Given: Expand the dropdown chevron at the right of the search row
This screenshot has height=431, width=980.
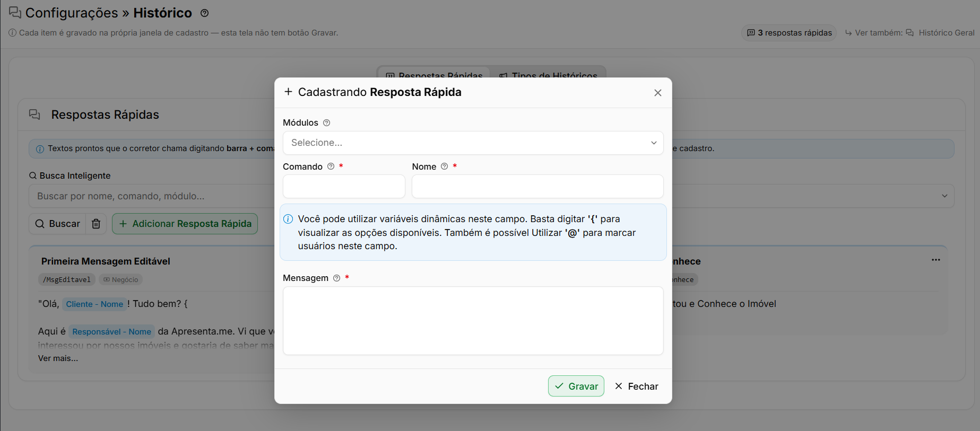Looking at the screenshot, I should (x=944, y=196).
